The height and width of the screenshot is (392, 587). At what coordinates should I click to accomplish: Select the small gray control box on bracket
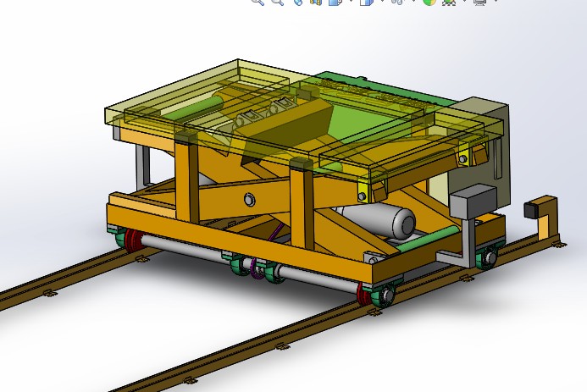click(473, 202)
